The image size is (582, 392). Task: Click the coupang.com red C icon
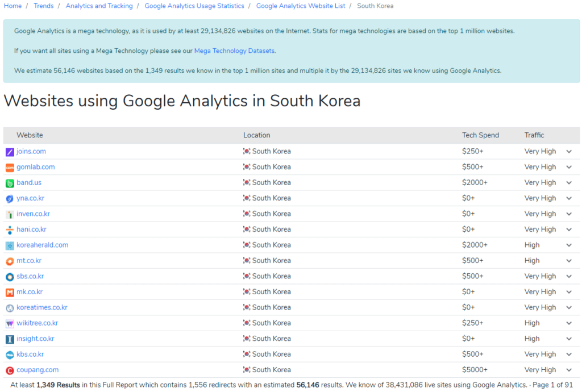[10, 370]
